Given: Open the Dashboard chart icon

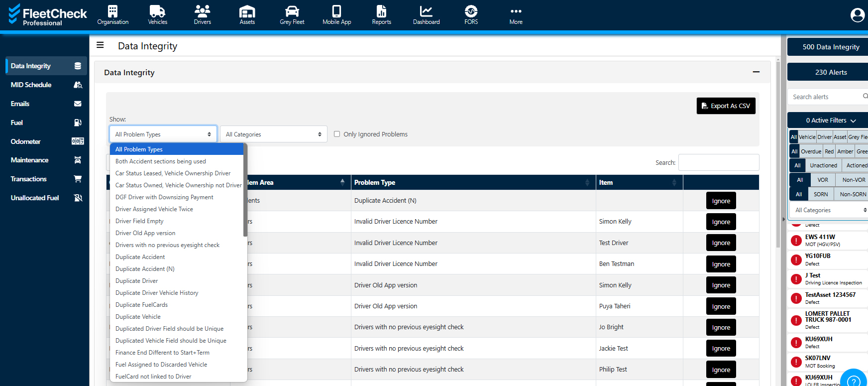Looking at the screenshot, I should pos(426,11).
